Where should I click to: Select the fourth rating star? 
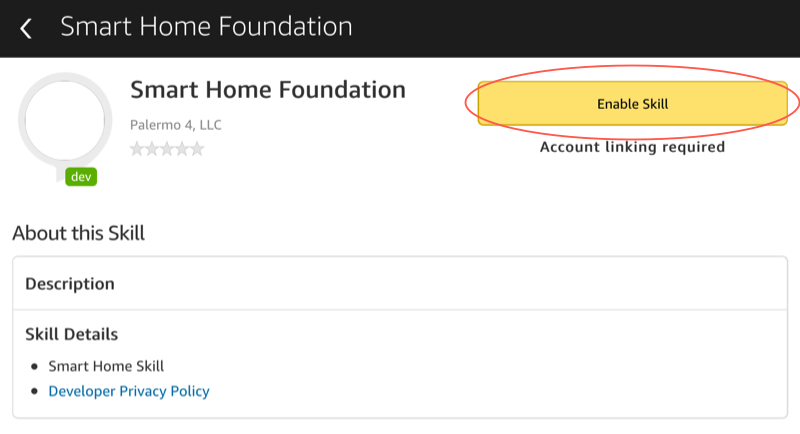pyautogui.click(x=182, y=150)
